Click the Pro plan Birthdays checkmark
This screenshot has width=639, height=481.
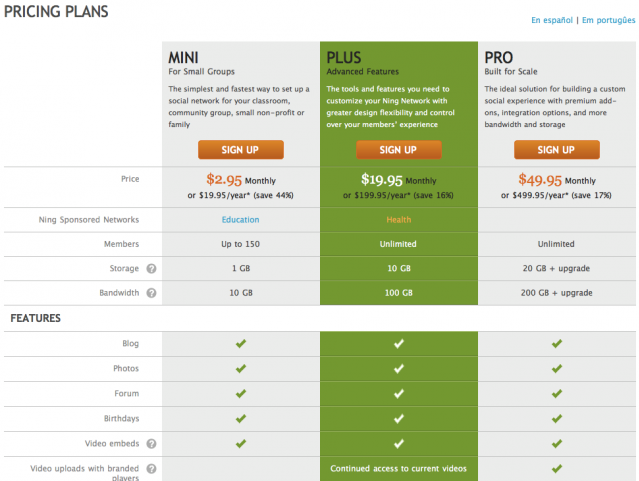pos(557,419)
